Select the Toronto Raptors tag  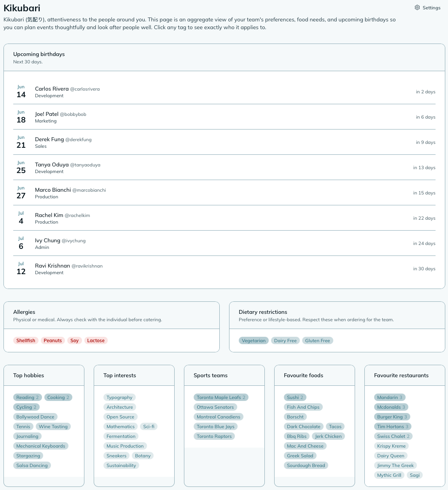pyautogui.click(x=214, y=436)
